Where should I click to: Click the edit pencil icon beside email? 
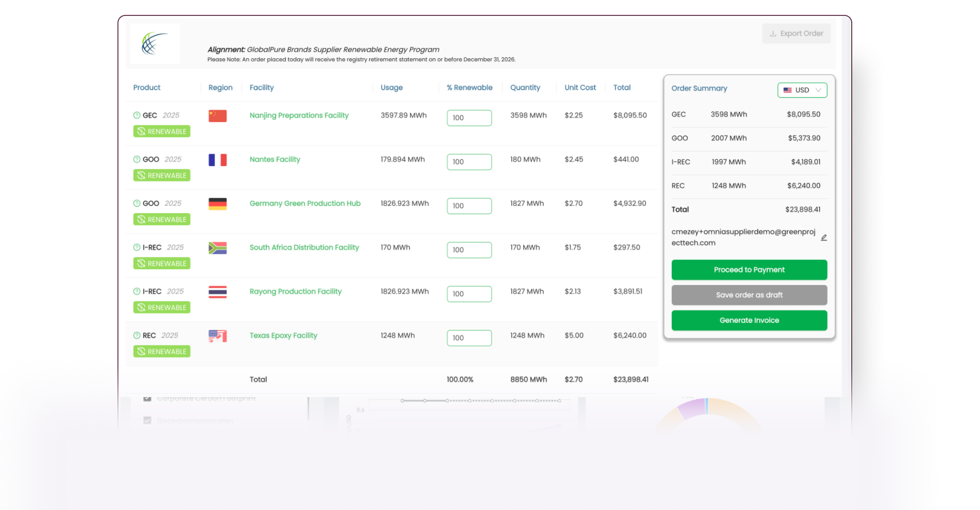point(823,238)
